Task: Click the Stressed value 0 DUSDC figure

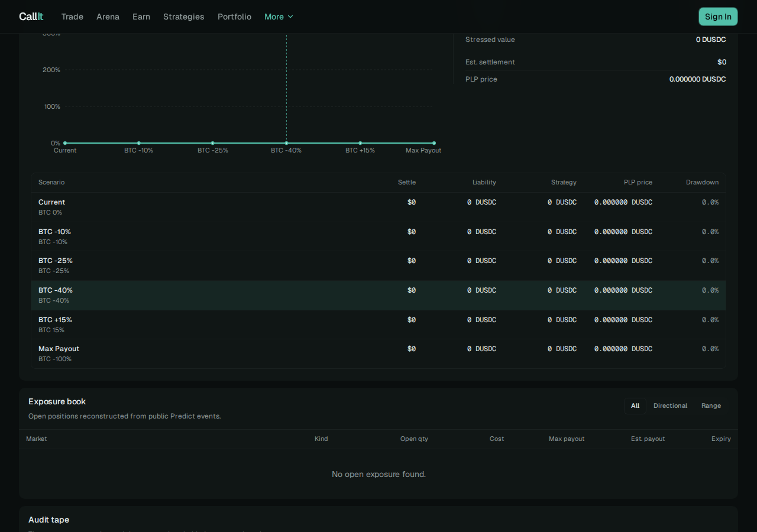Action: point(711,40)
